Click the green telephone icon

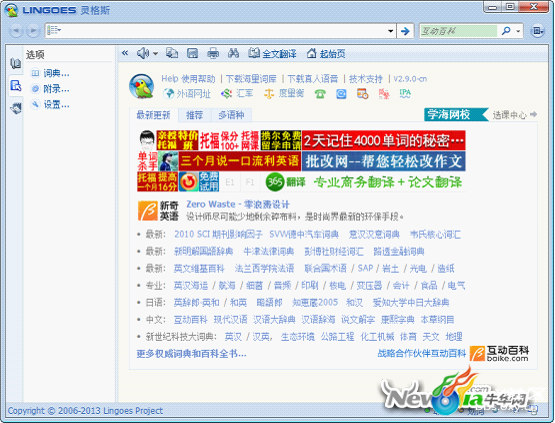pos(320,94)
